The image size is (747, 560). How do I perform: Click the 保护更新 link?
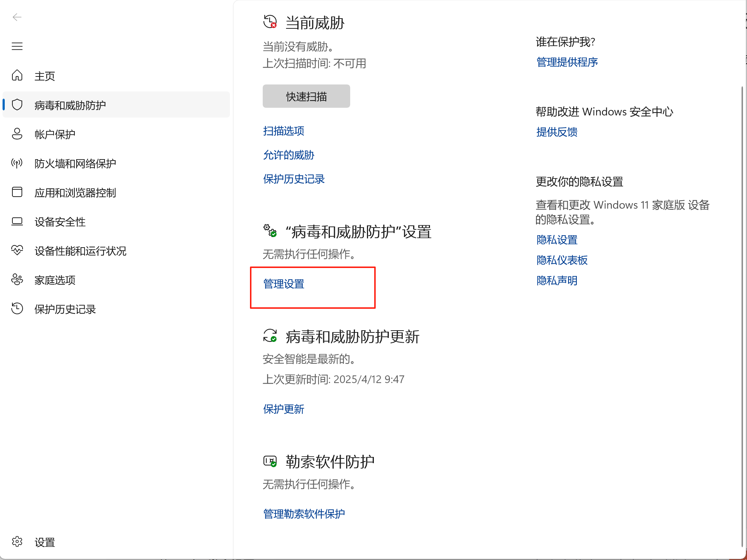[x=284, y=409]
